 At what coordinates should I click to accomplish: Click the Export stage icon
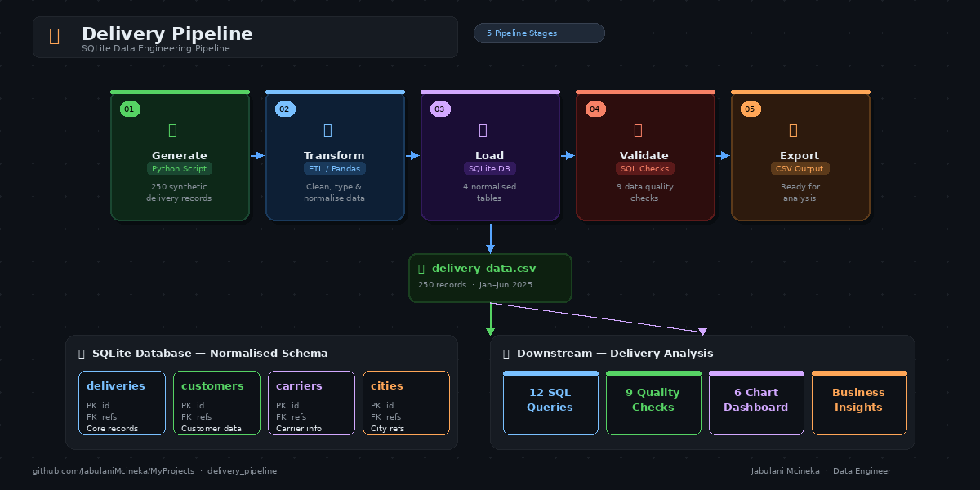[791, 130]
